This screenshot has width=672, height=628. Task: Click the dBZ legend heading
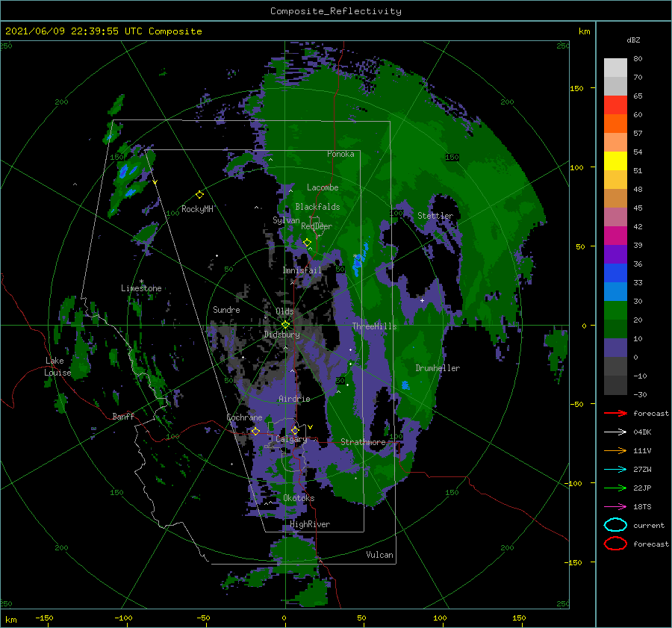(x=633, y=40)
